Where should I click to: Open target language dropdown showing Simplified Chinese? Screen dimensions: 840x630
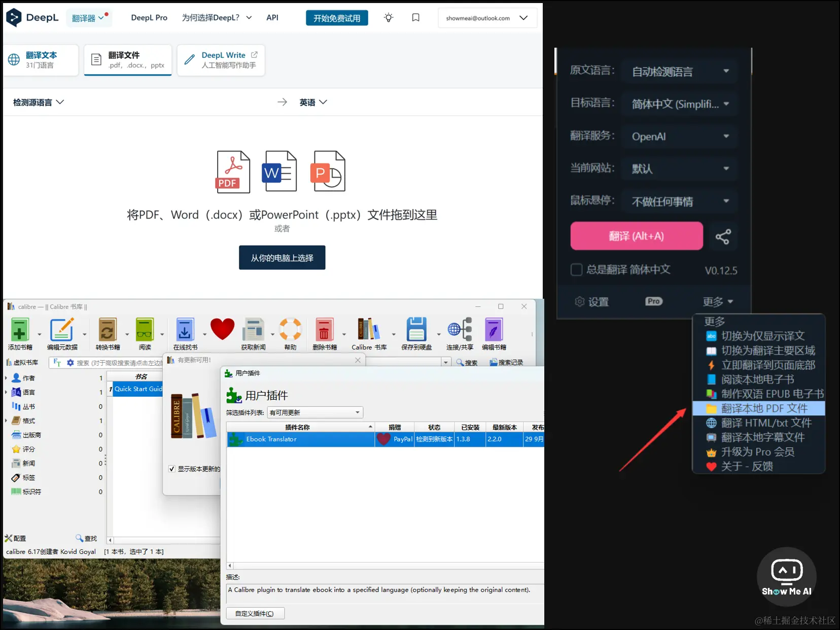click(680, 104)
